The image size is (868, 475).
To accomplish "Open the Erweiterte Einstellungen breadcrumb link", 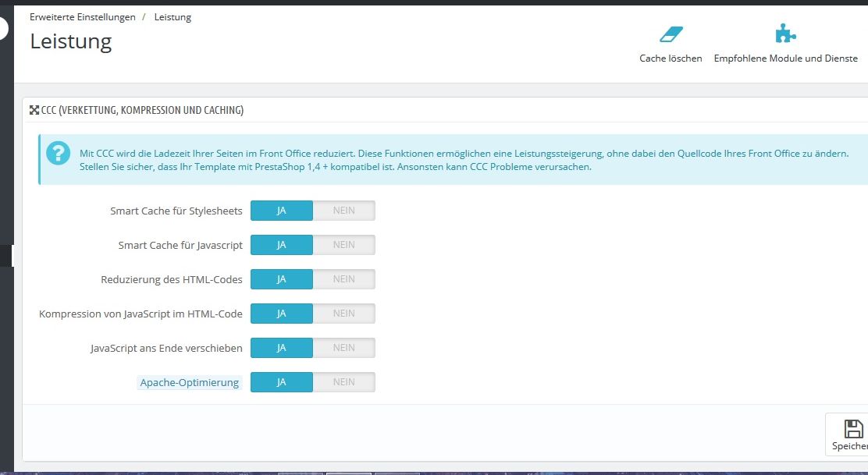I will pyautogui.click(x=83, y=17).
